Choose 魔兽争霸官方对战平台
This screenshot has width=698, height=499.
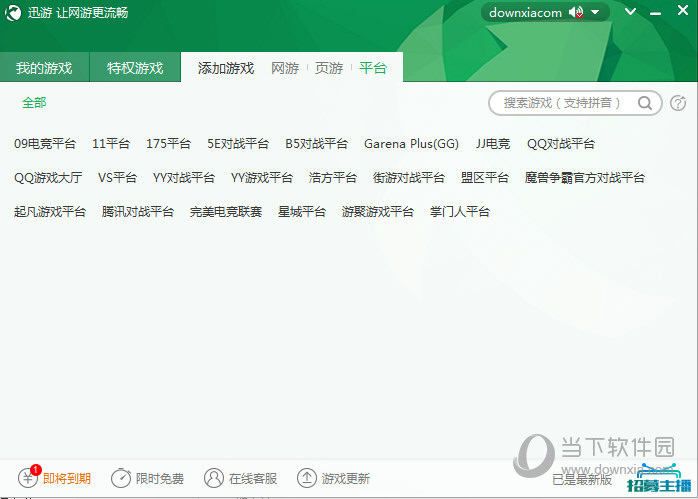[x=584, y=178]
